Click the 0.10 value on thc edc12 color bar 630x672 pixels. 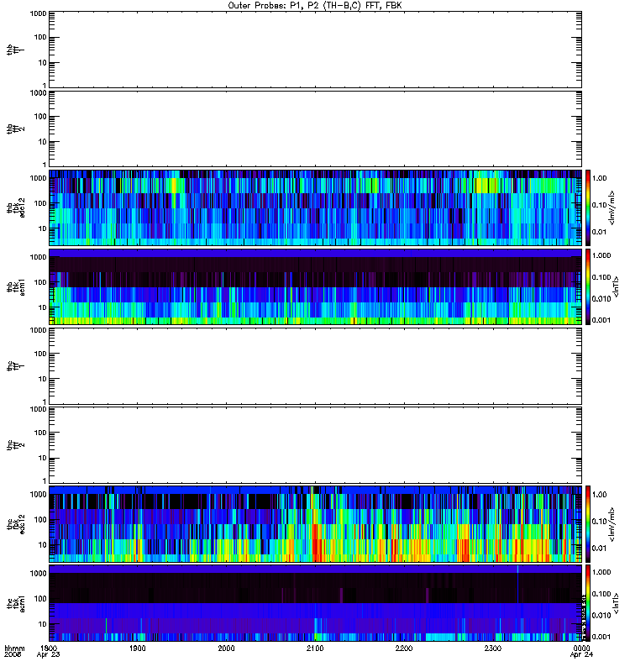(x=600, y=522)
